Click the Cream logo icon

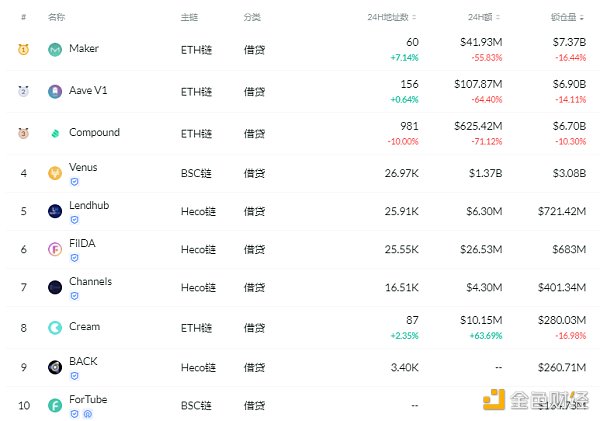pyautogui.click(x=55, y=327)
